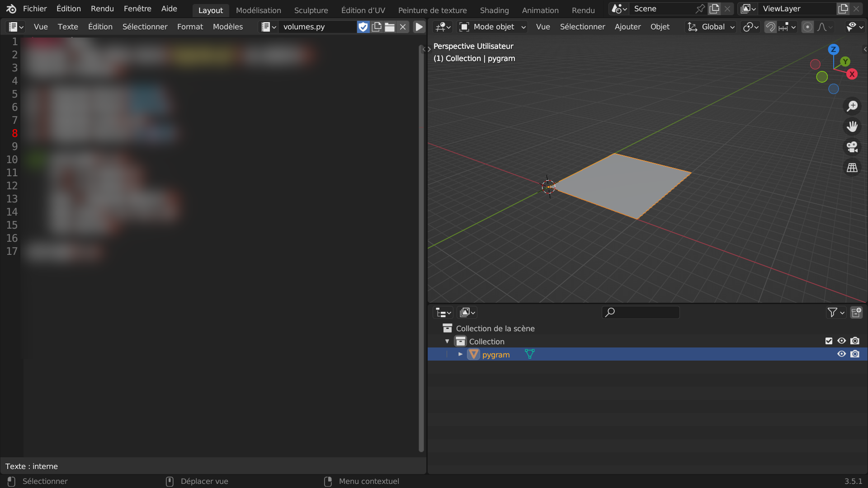The height and width of the screenshot is (488, 868).
Task: Uncheck Collection exclude checkbox
Action: click(829, 341)
